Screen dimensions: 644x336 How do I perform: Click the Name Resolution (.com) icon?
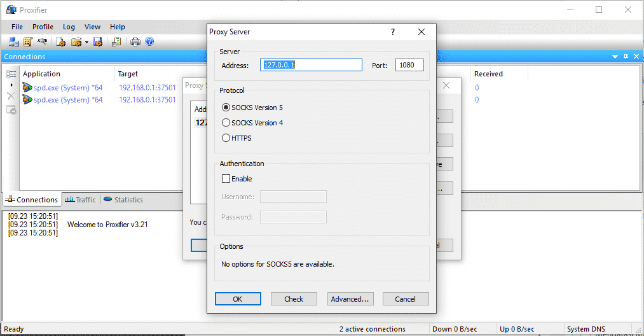coord(42,42)
